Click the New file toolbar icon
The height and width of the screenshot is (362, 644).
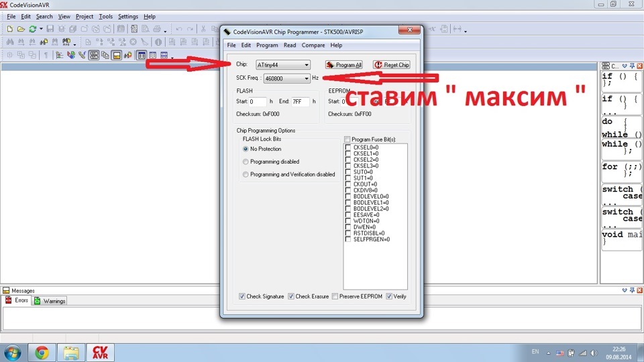pos(9,29)
